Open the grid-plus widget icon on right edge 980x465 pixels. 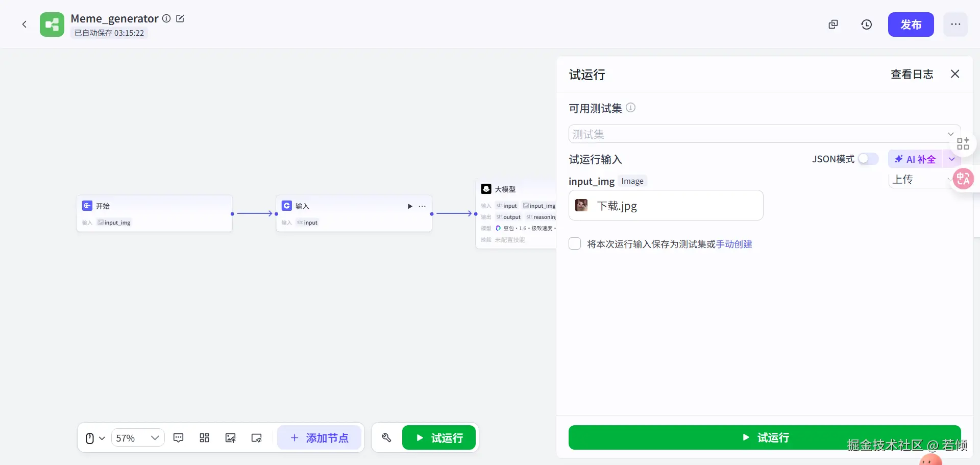click(963, 143)
